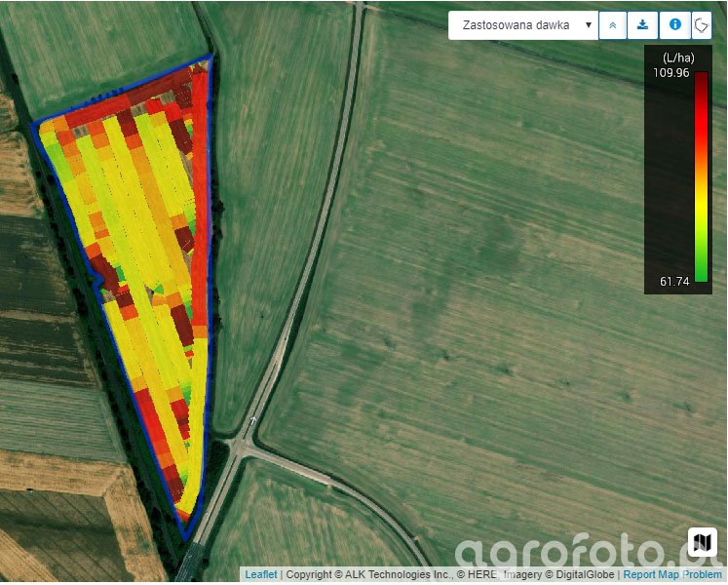Click the red strip along field's right edge
Viewport: 728px width, 585px height.
click(201, 195)
